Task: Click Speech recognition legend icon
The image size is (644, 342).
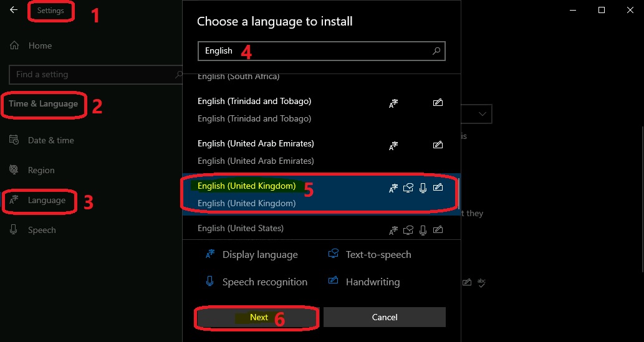Action: [x=210, y=281]
